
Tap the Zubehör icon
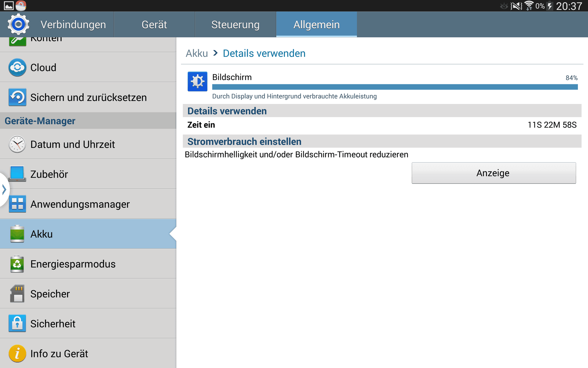[x=17, y=174]
